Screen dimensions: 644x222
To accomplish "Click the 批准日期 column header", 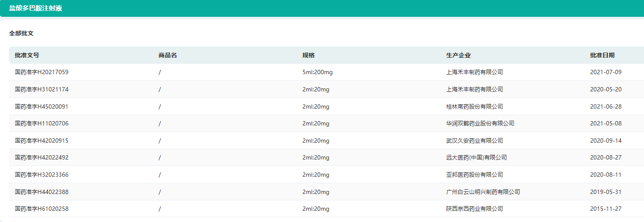I will click(602, 55).
